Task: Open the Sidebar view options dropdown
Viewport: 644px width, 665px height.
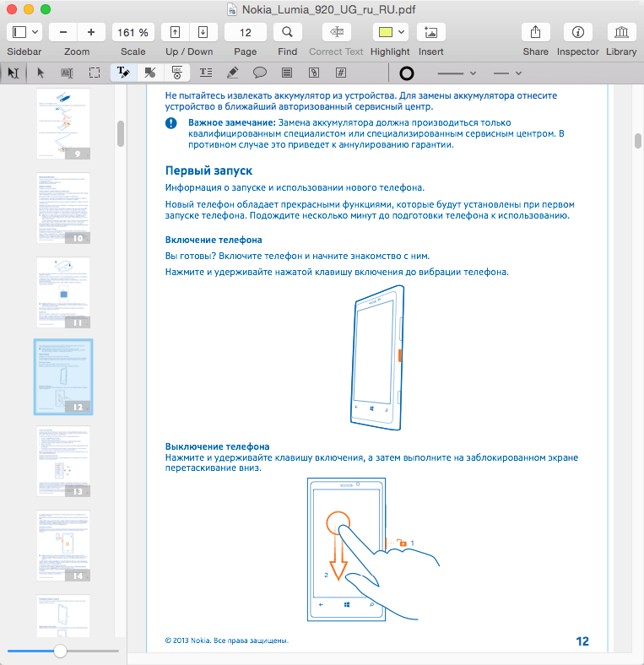Action: coord(35,32)
